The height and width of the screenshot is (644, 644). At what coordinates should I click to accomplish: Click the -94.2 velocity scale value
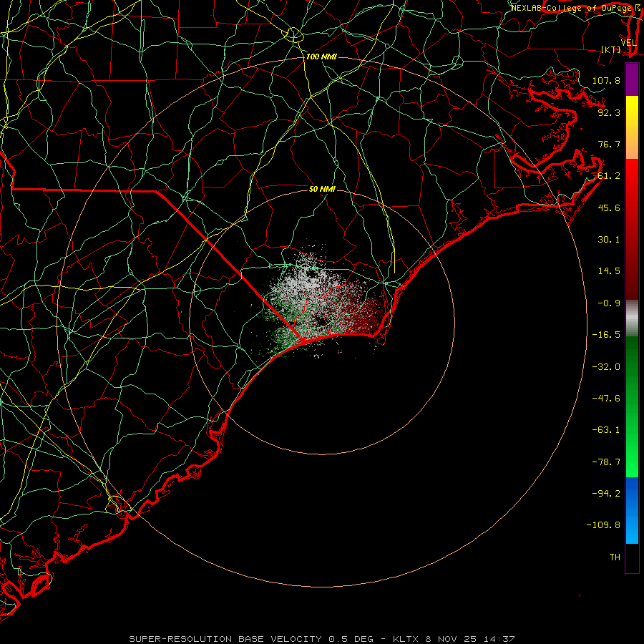606,493
